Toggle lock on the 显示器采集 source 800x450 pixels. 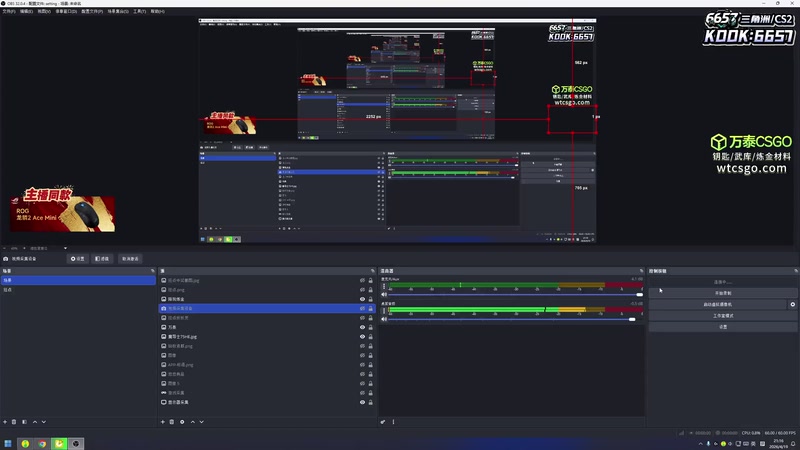pyautogui.click(x=370, y=402)
